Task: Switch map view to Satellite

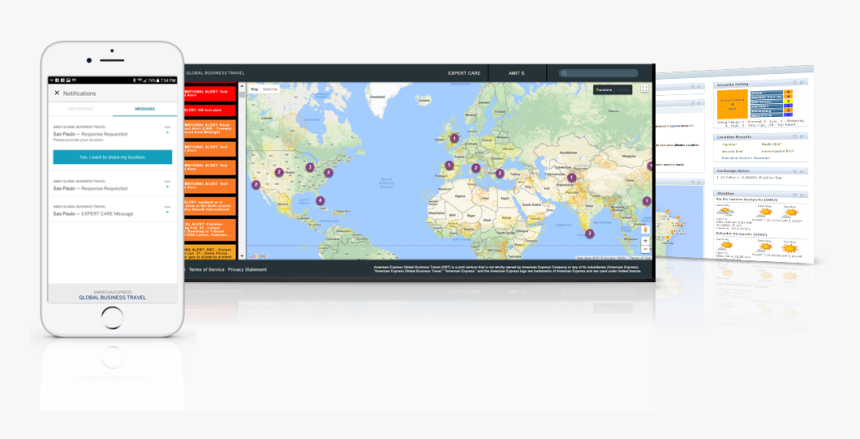Action: (270, 90)
